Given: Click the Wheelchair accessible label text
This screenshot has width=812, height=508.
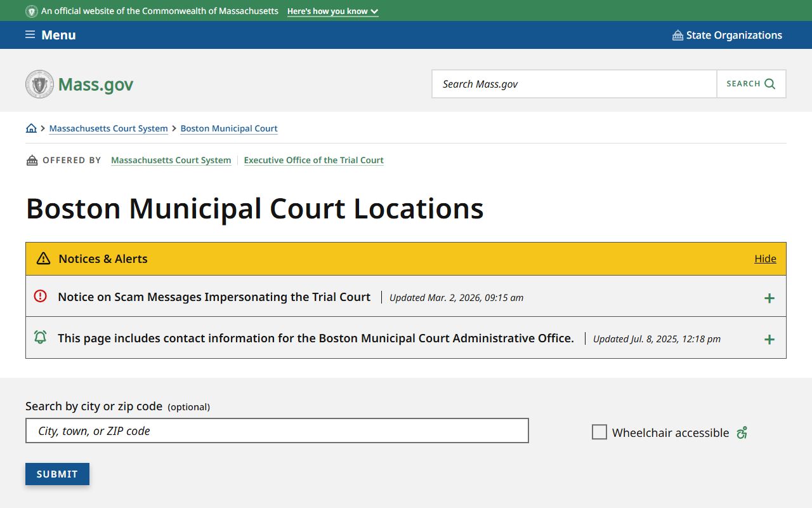Looking at the screenshot, I should 671,432.
